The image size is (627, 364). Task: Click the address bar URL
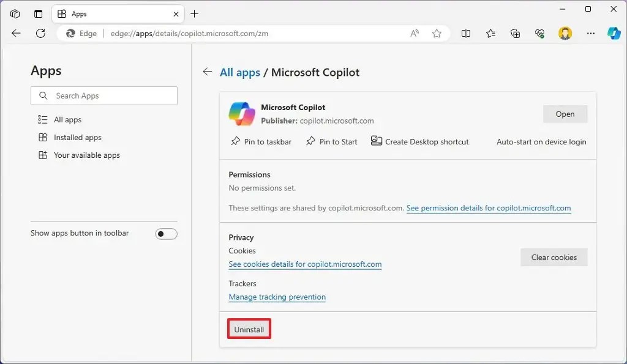(x=189, y=34)
